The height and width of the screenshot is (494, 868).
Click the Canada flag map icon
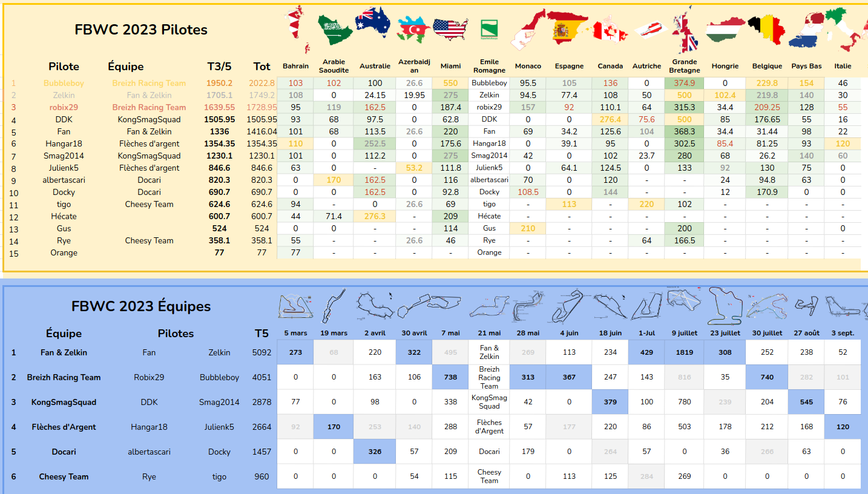point(610,30)
